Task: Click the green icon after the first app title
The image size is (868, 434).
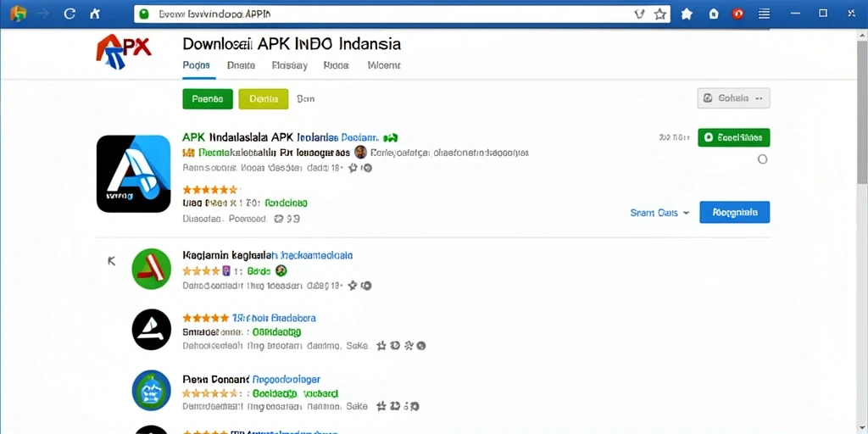Action: [x=390, y=136]
